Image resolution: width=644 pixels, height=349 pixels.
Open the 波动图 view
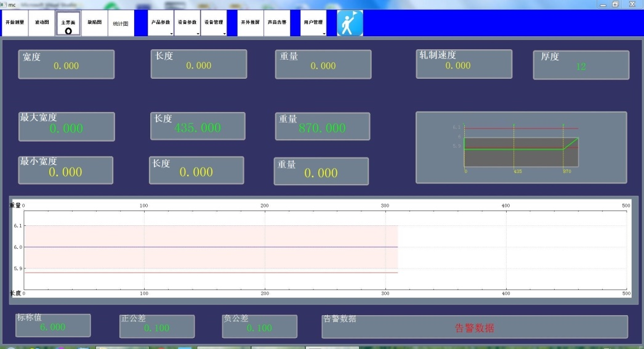[x=41, y=23]
